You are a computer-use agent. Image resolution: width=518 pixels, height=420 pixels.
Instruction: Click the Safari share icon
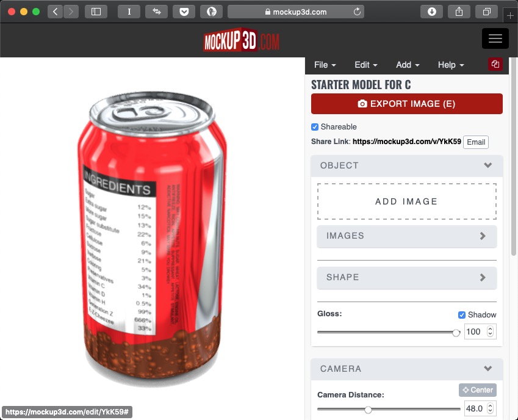[x=459, y=12]
